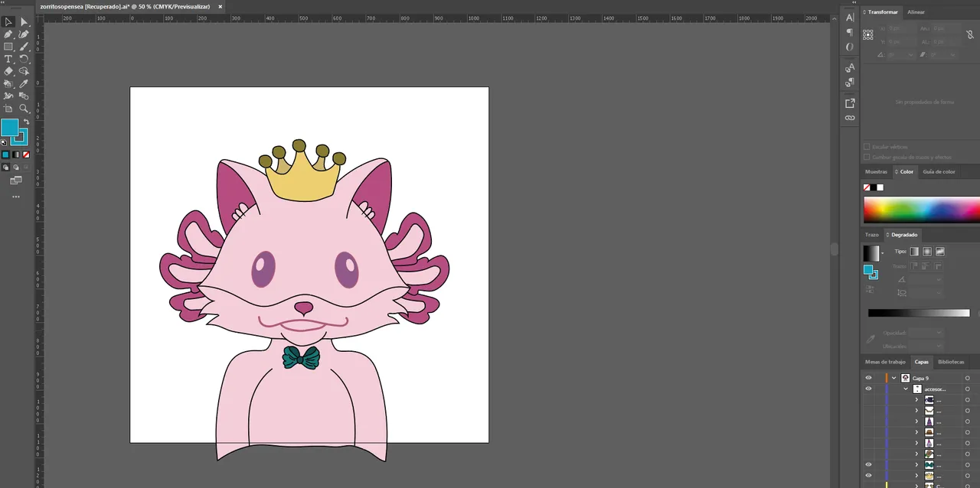Open the Character Styles panel icon

850,68
